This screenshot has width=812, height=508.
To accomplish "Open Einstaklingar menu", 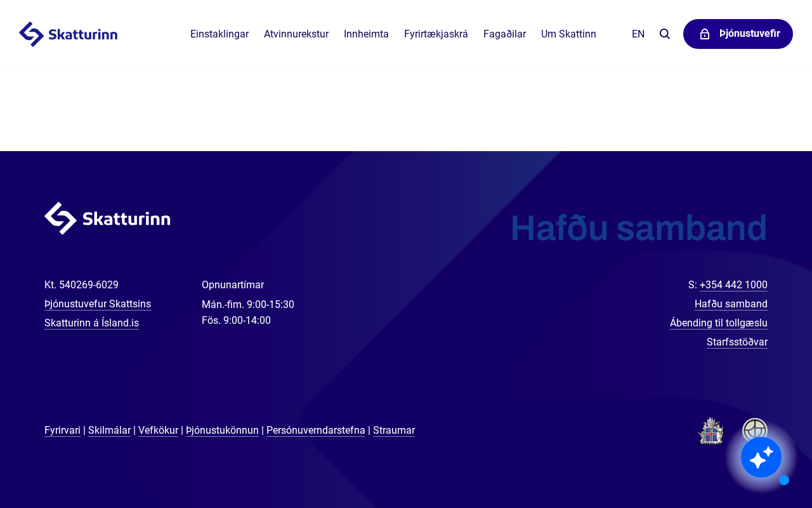I will point(219,34).
